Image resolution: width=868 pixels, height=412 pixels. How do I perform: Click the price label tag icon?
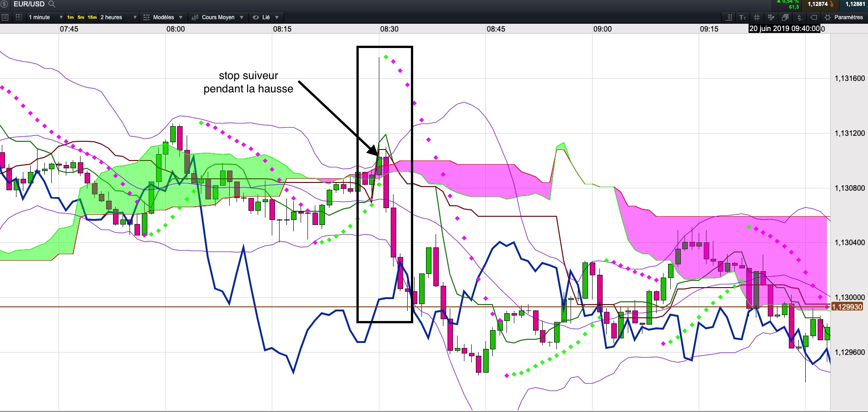pos(814,17)
